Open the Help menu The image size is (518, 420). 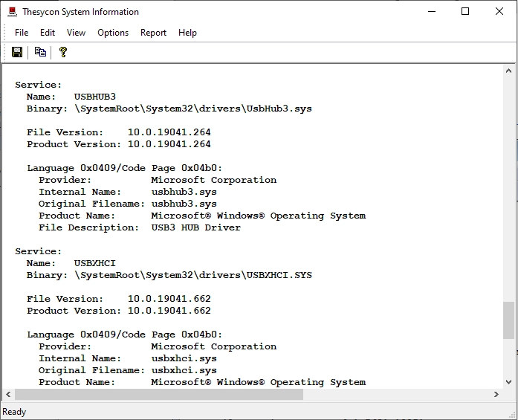[187, 33]
